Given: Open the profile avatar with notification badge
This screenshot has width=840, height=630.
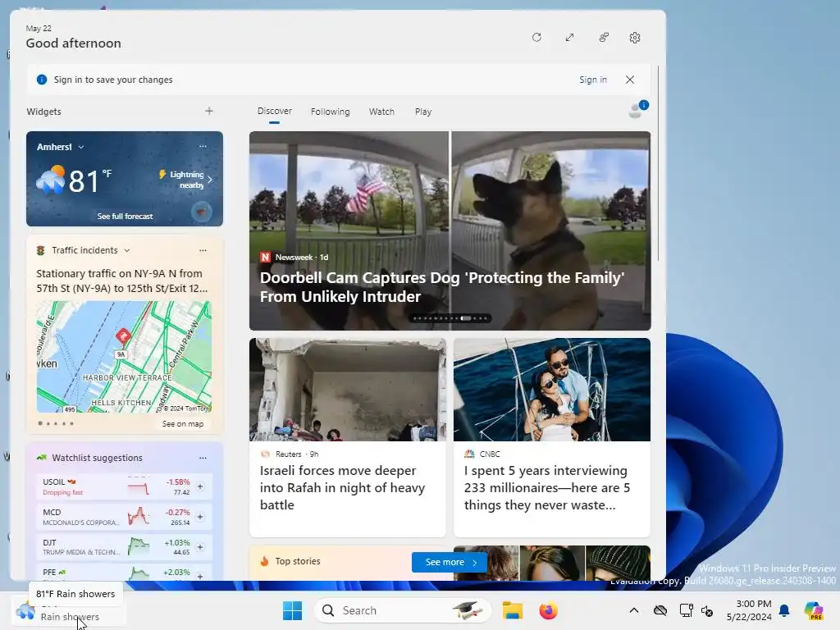Looking at the screenshot, I should [x=637, y=110].
